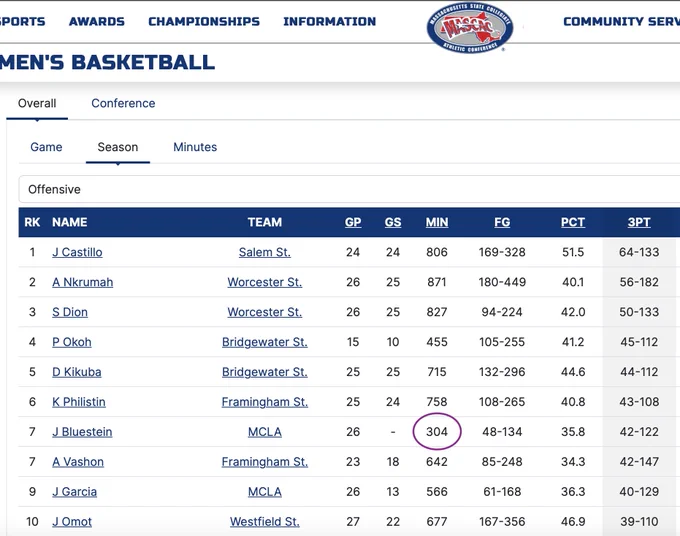This screenshot has height=536, width=680.
Task: Sort table by GS column
Action: click(393, 222)
